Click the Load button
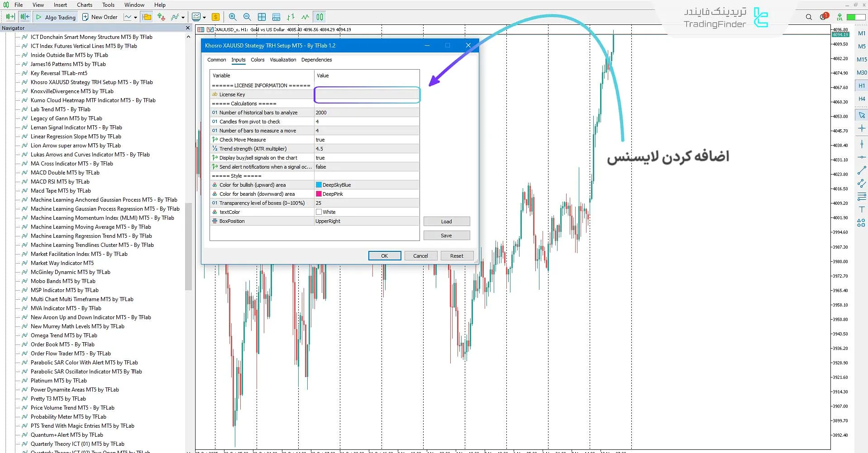868x453 pixels. [x=446, y=221]
